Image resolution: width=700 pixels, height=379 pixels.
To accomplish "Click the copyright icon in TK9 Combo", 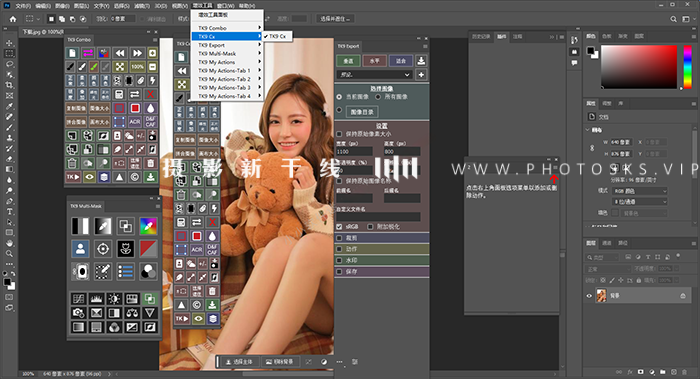I will [x=135, y=177].
